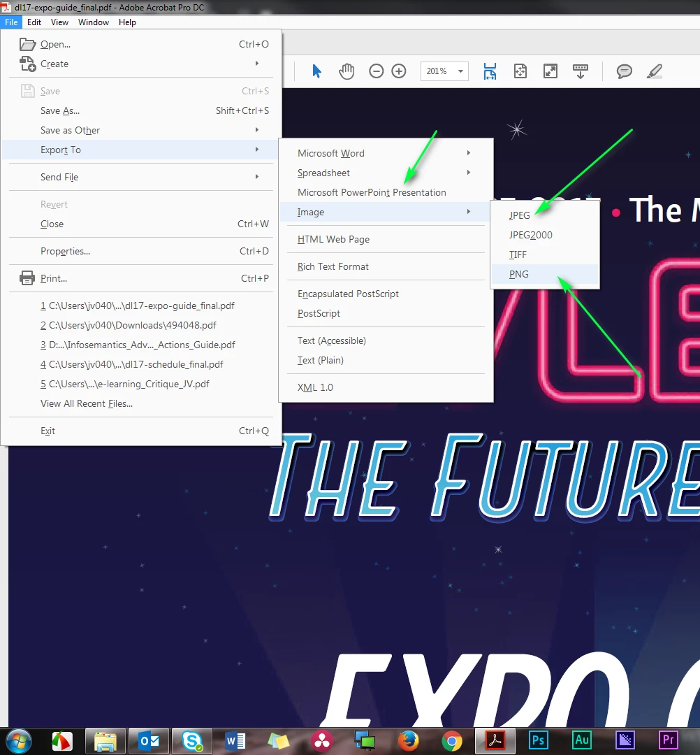
Task: Choose Open... from File menu
Action: 140,44
